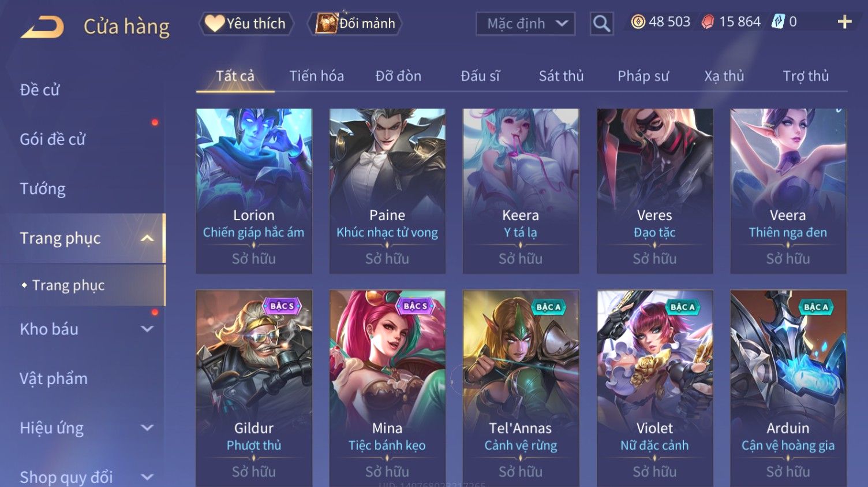Go back using the golden return arrow
Viewport: 868px width, 487px height.
point(43,27)
